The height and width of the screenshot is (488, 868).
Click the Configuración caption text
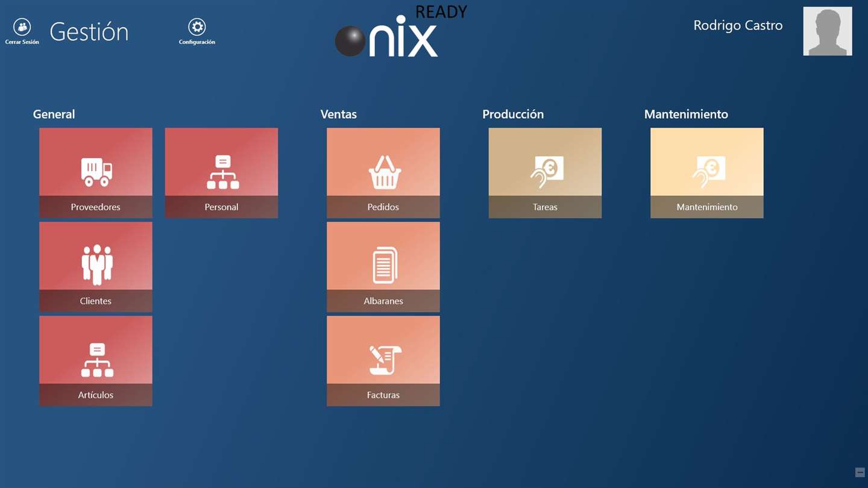(197, 42)
